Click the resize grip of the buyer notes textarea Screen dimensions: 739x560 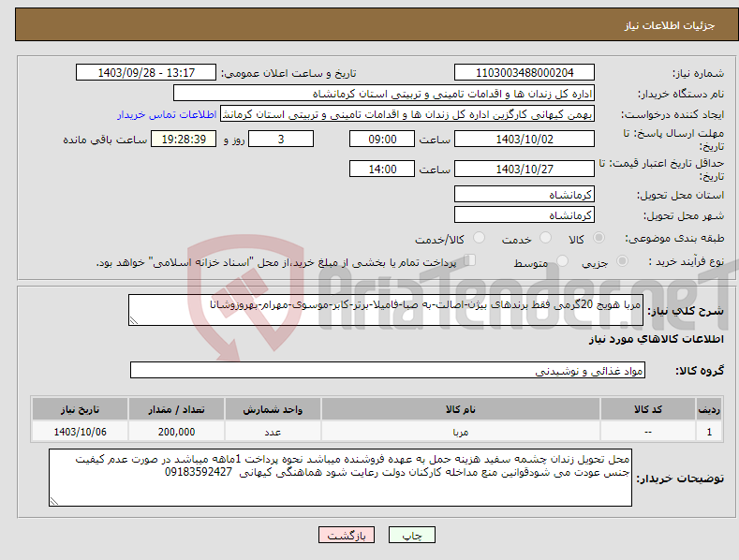coord(54,501)
